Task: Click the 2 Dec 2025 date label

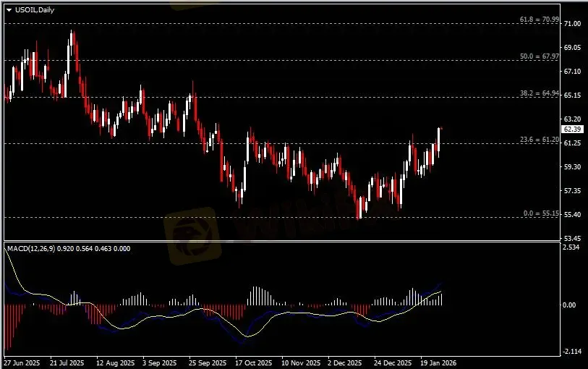Action: coord(345,363)
